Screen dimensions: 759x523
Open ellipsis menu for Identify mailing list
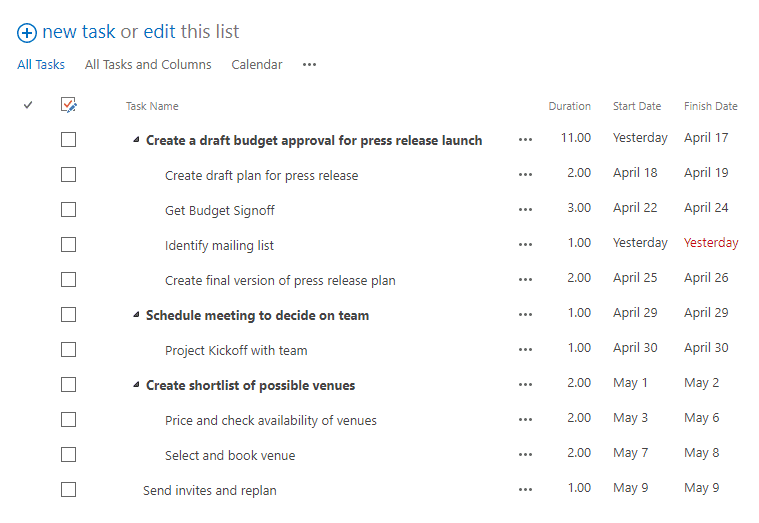[x=525, y=245]
